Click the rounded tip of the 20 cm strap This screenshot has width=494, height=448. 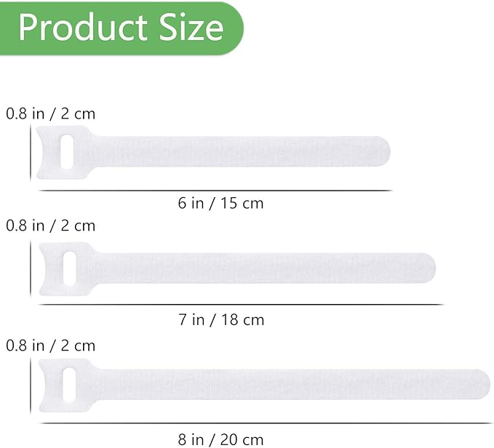point(482,384)
